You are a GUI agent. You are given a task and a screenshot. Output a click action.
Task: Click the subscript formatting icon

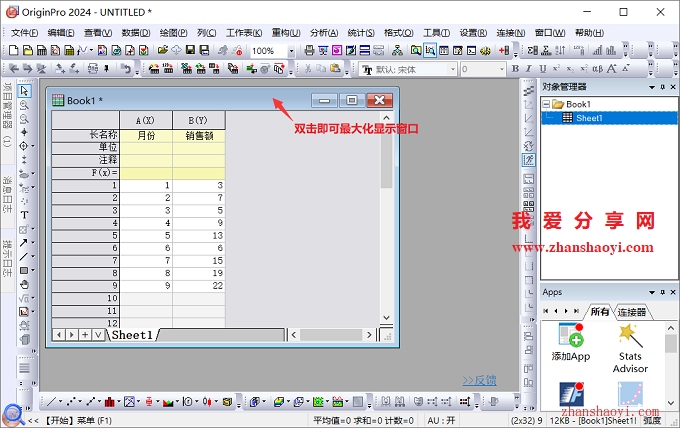570,69
